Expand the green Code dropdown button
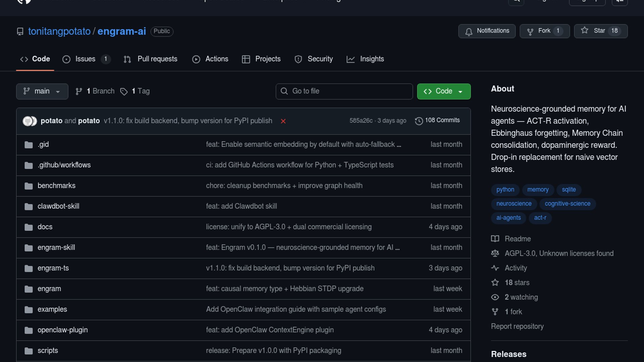Image resolution: width=644 pixels, height=362 pixels. click(443, 91)
